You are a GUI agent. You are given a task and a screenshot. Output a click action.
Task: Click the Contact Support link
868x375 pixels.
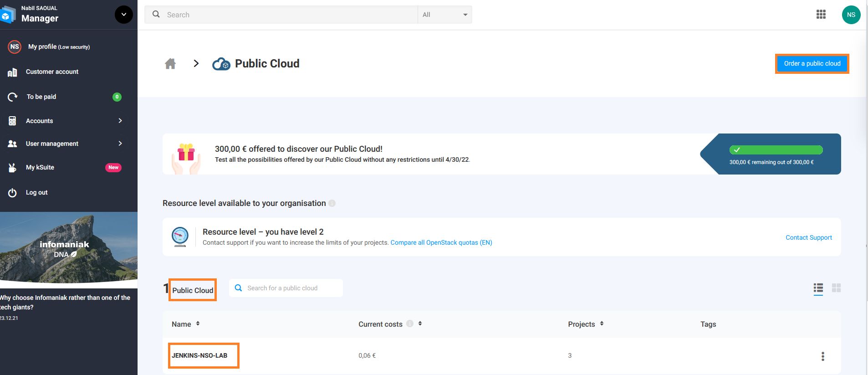[809, 237]
